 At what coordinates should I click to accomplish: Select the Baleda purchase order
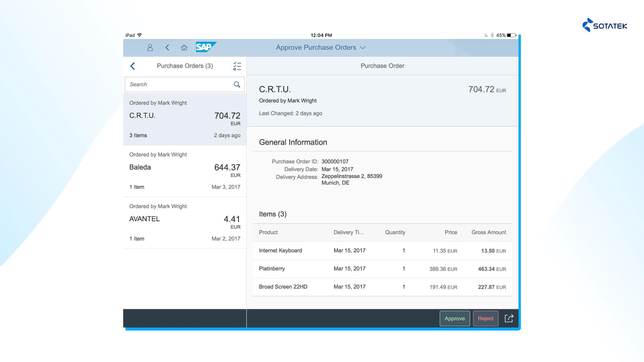tap(185, 171)
